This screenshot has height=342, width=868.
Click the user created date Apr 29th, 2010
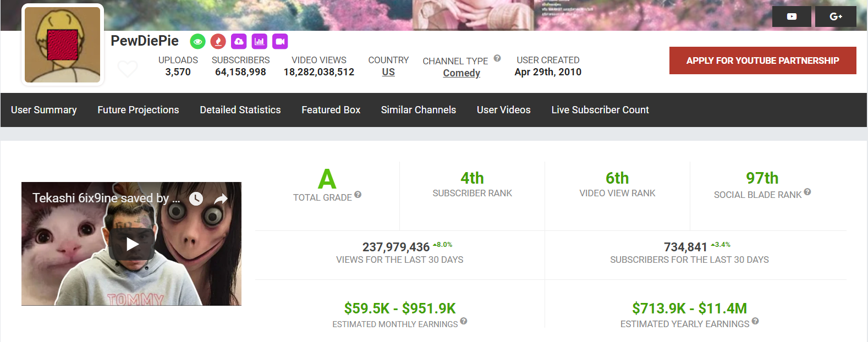click(x=548, y=72)
